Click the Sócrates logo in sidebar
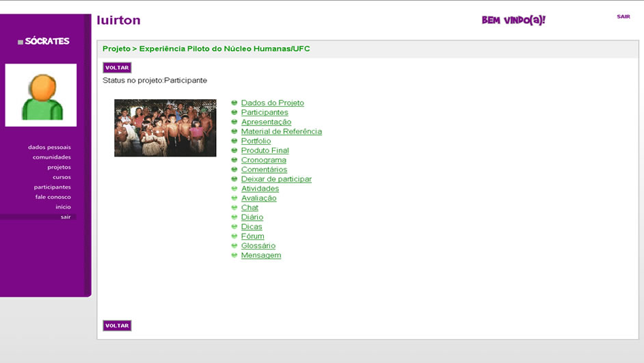Viewport: 644px width, 363px height. pos(44,41)
